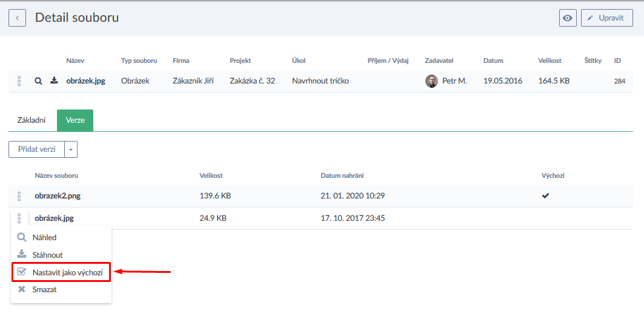Choose Stáhnout from context menu

(x=47, y=255)
